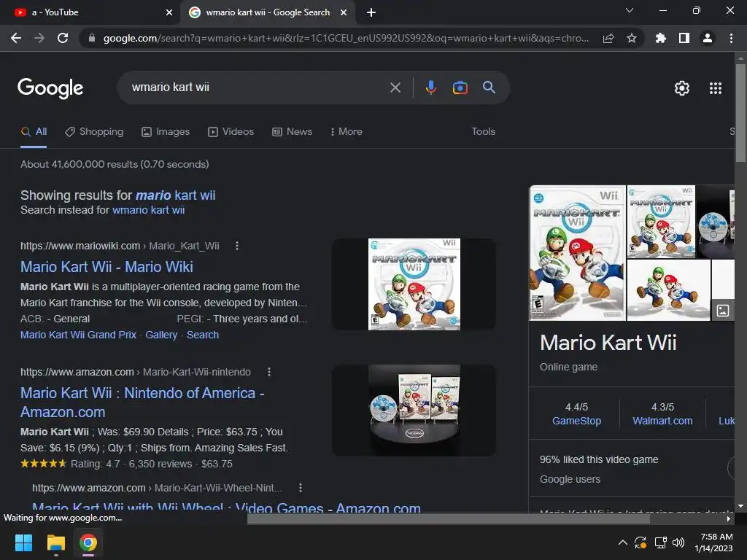Screen dimensions: 747x560
Task: Open the Amazon result product thumbnail
Action: tap(414, 411)
